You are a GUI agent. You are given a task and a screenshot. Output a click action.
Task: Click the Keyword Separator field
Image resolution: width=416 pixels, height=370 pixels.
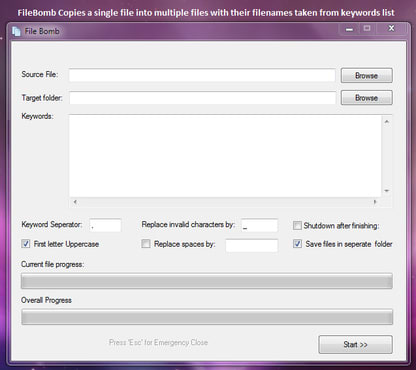pyautogui.click(x=105, y=225)
